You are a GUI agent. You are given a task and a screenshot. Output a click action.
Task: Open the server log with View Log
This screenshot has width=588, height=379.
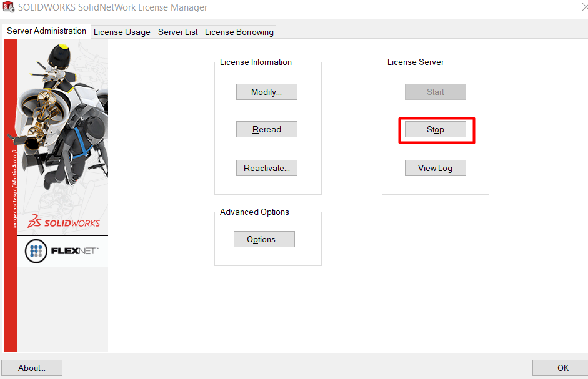point(435,168)
